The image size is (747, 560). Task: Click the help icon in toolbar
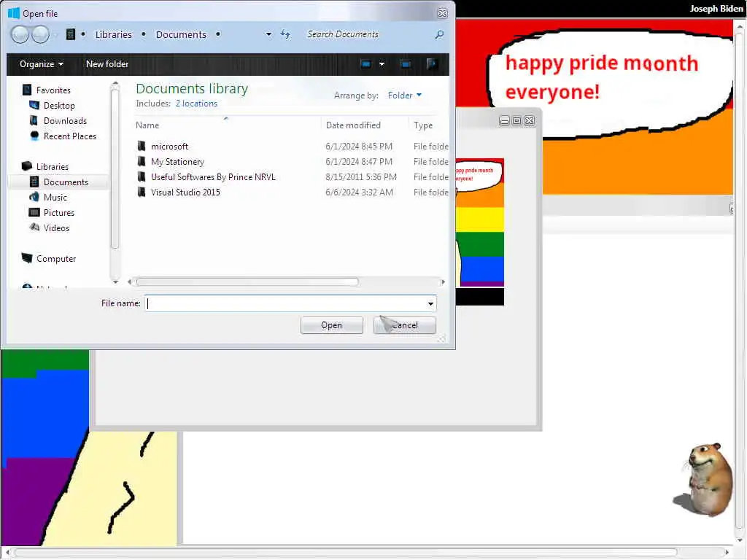(432, 64)
